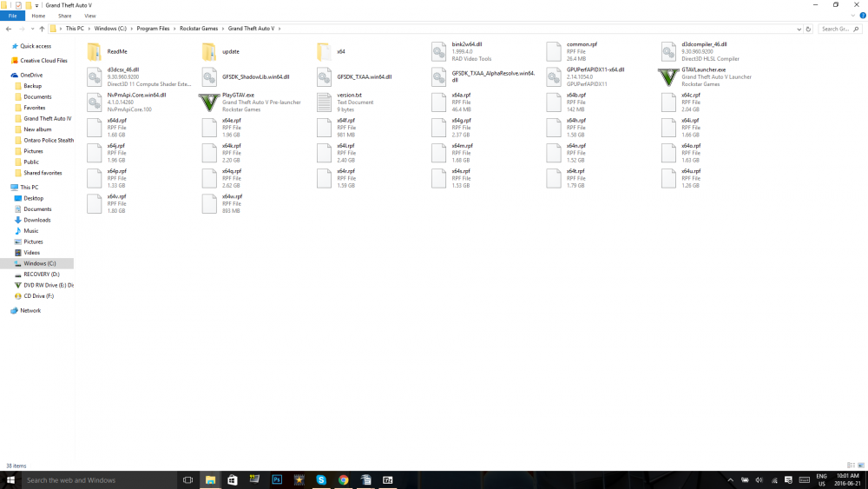Open recent locations dropdown arrow
Screen dimensions: 868x489
pos(32,29)
